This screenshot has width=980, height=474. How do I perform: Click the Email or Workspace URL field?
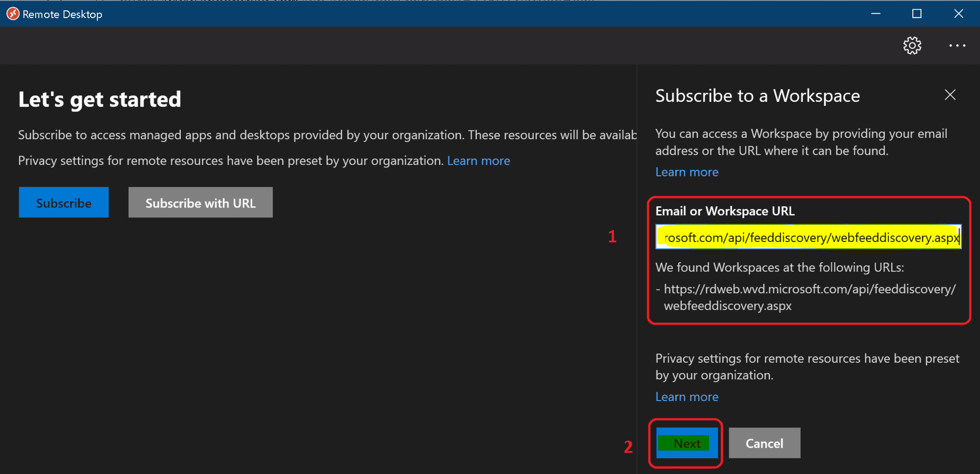[x=808, y=237]
